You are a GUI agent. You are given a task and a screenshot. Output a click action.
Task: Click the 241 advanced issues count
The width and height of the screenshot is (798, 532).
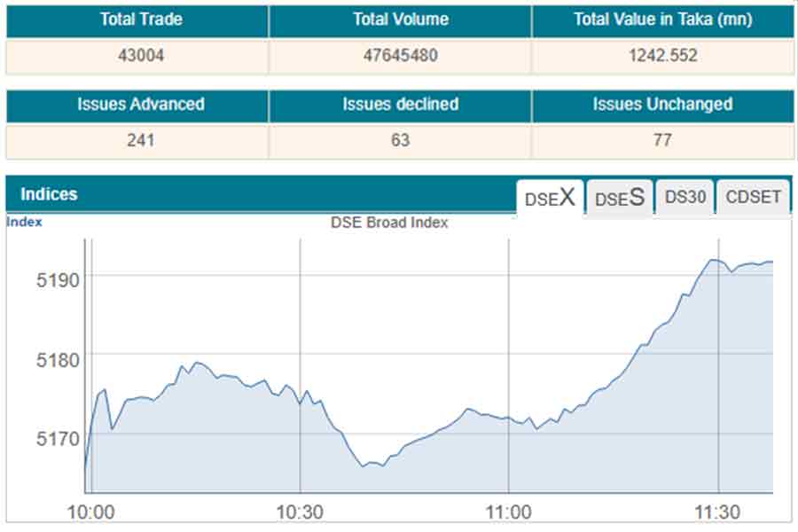(137, 141)
